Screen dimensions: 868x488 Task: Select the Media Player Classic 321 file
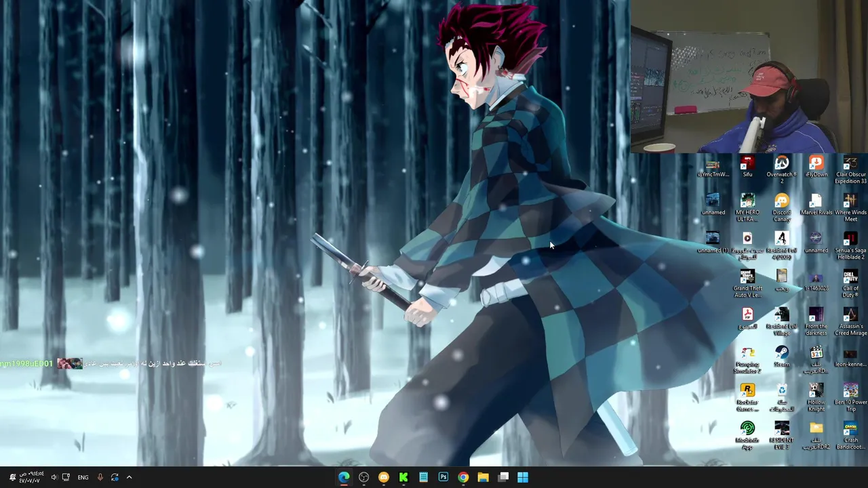[816, 360]
